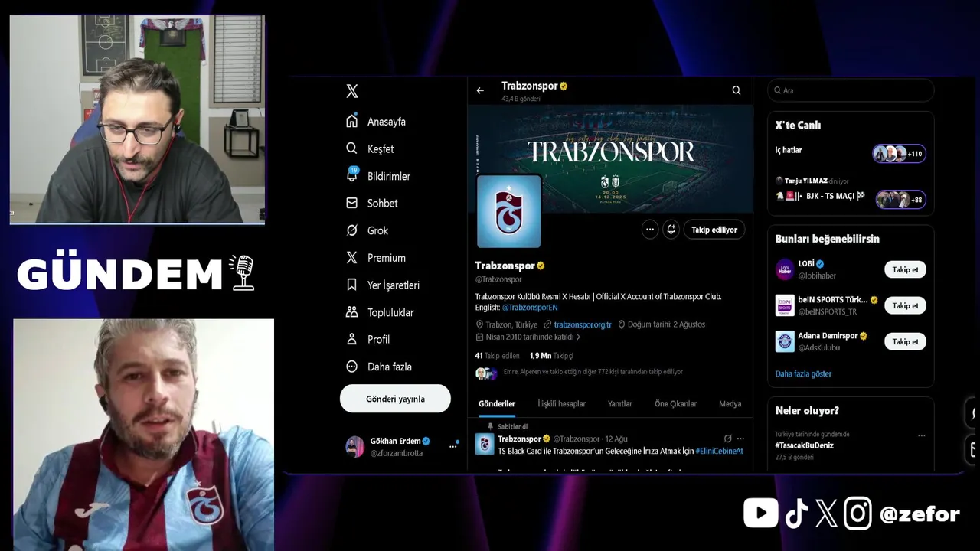Select the Yanıtlar tab
Image resolution: width=980 pixels, height=551 pixels.
(620, 403)
